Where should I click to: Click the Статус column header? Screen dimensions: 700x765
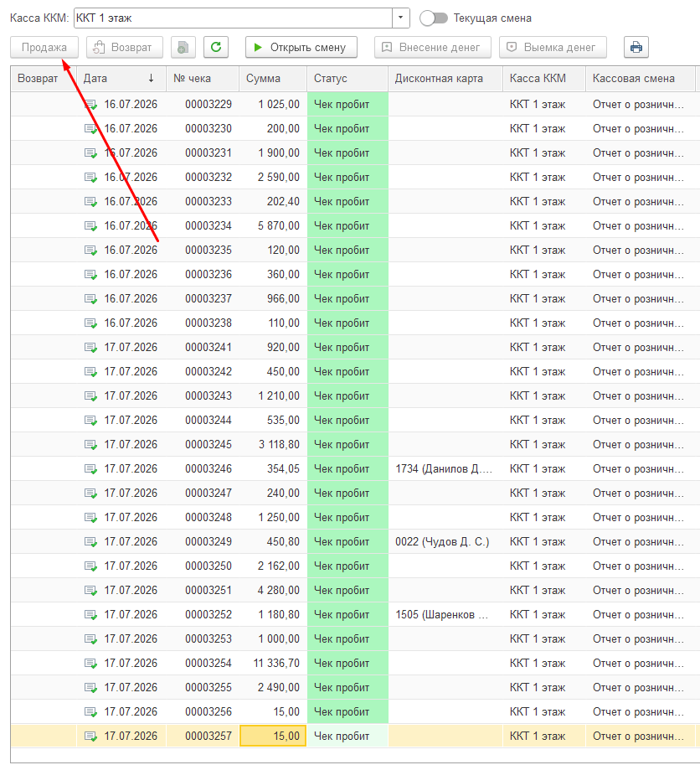347,79
